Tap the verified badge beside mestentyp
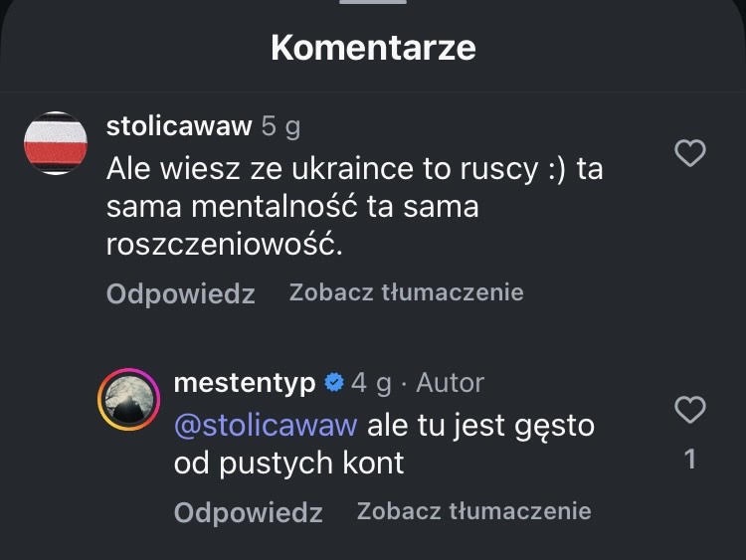This screenshot has width=746, height=560. click(x=334, y=383)
